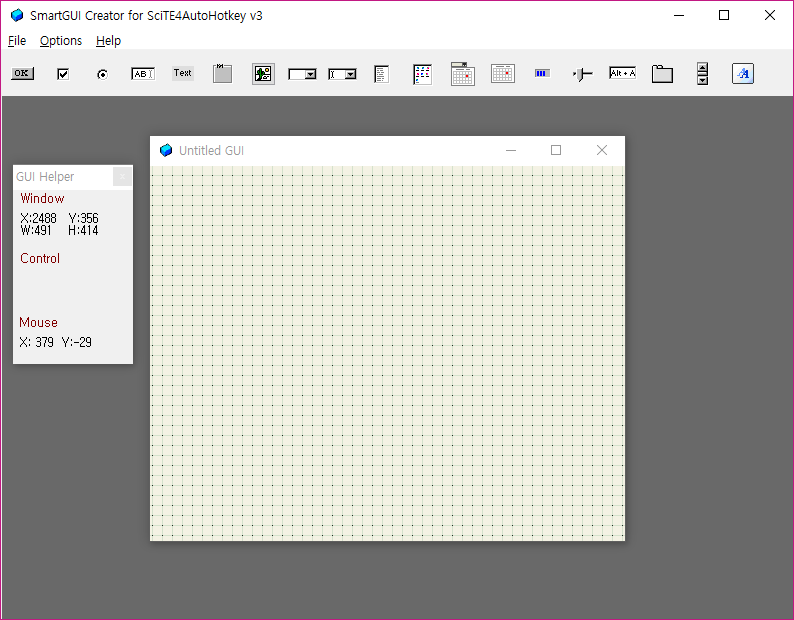Close the SmartGUI Creator main window
Viewport: 794px width, 620px height.
[x=770, y=15]
